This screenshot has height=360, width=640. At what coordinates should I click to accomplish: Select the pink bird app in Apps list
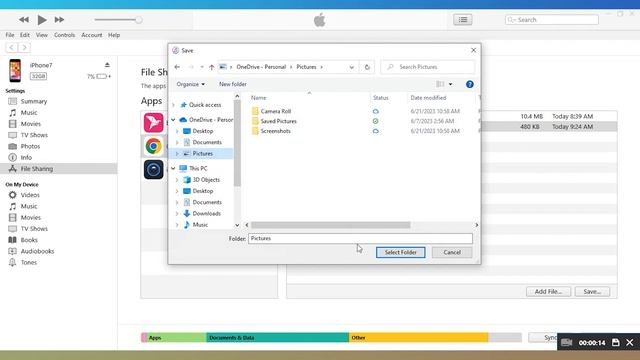153,122
